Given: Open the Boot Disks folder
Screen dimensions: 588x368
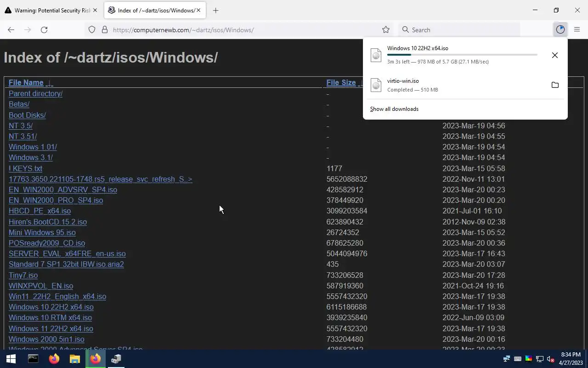Looking at the screenshot, I should coord(27,115).
